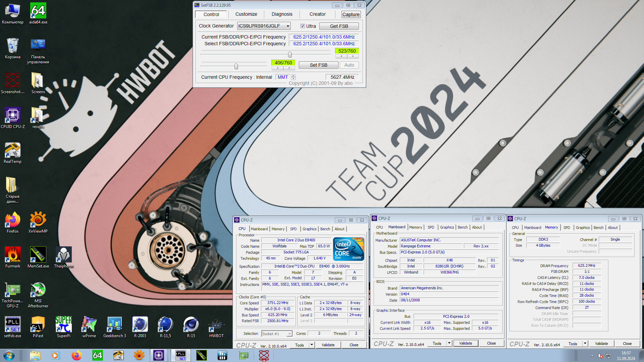This screenshot has height=362, width=644.
Task: Open the Корзина recycle bin
Action: [x=13, y=48]
